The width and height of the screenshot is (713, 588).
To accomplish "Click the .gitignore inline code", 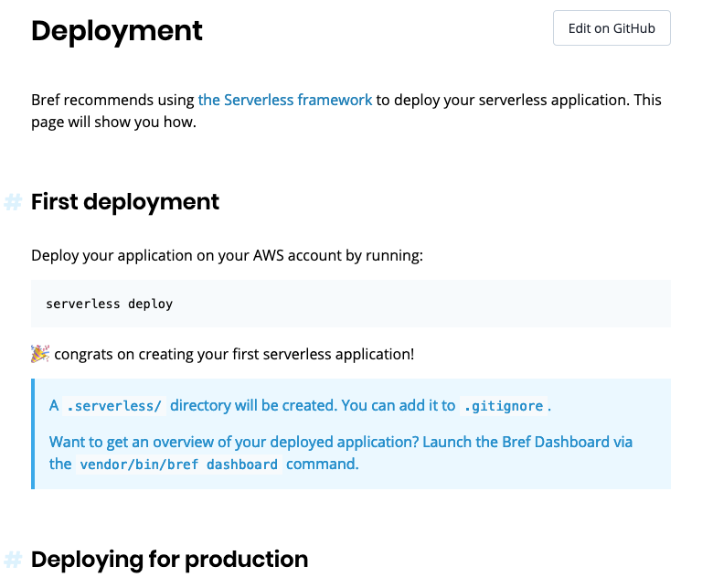I will [504, 406].
